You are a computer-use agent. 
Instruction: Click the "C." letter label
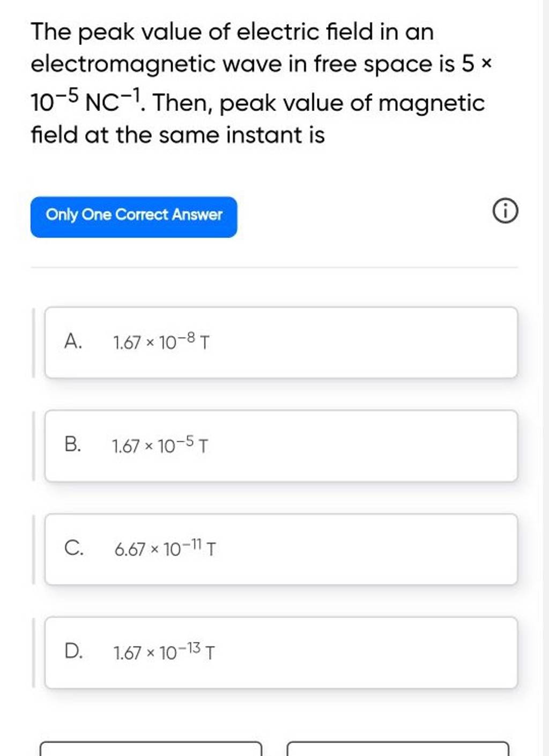[73, 549]
